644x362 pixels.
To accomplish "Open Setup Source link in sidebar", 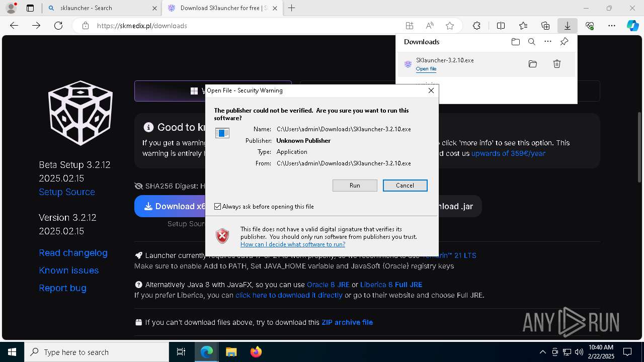I will pos(67,192).
